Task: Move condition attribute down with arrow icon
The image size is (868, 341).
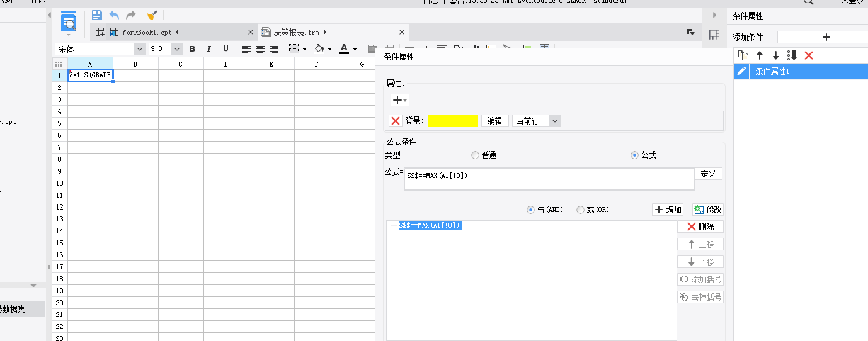Action: pos(776,55)
